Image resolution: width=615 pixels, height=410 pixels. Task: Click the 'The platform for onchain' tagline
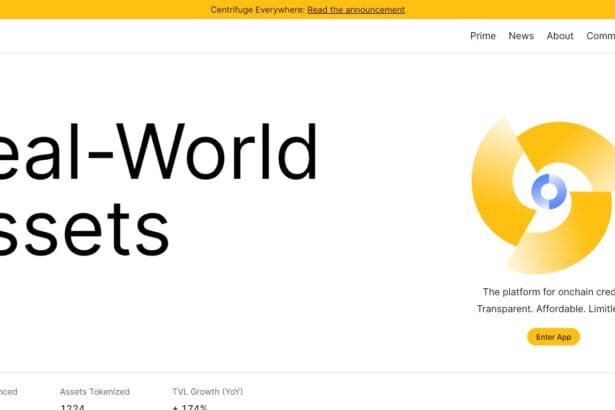[549, 292]
